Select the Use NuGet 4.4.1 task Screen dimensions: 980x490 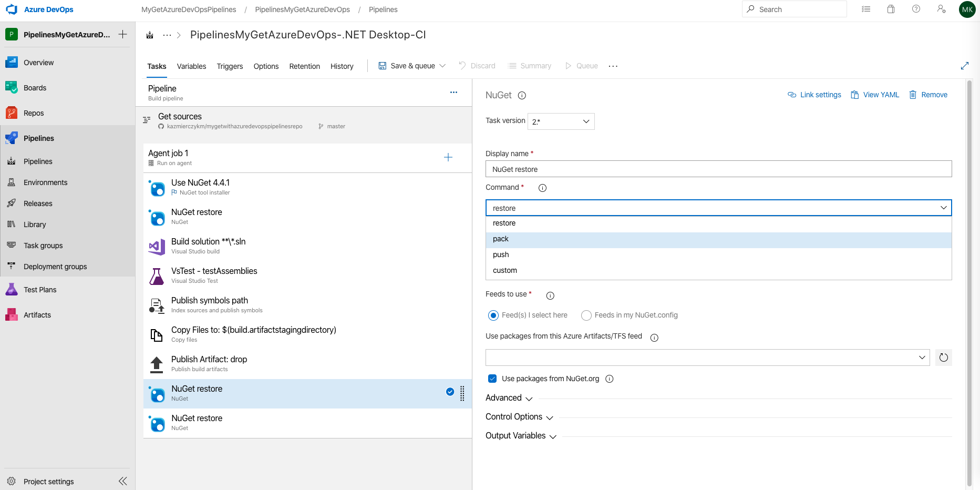click(307, 188)
